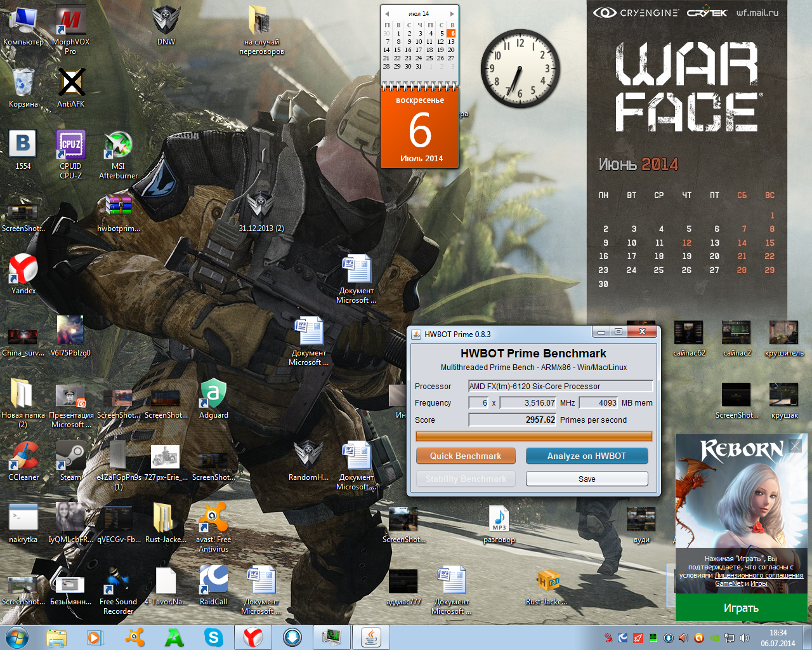Launch RaidCall desktop shortcut
The width and height of the screenshot is (812, 650).
(214, 585)
